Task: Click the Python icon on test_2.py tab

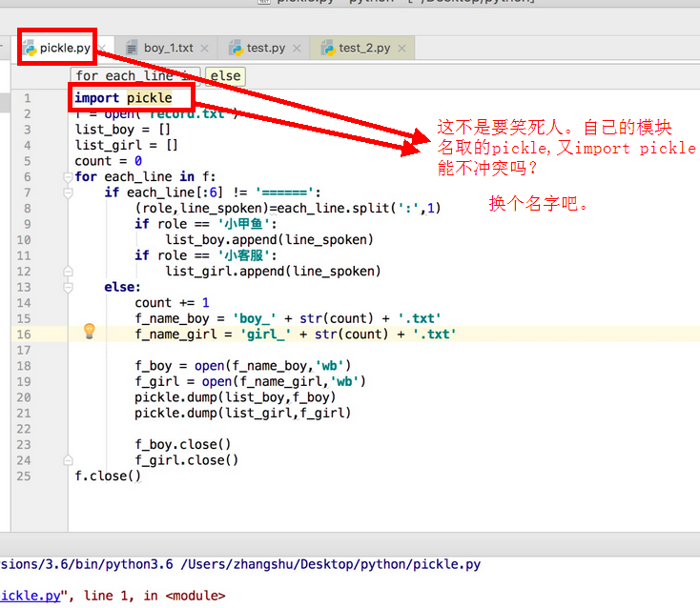Action: pyautogui.click(x=327, y=48)
